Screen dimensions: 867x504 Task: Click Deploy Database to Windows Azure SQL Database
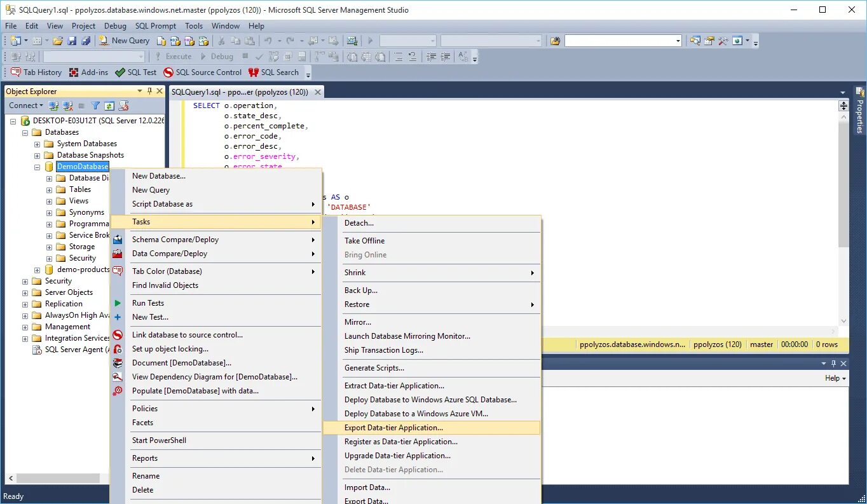[x=432, y=400]
